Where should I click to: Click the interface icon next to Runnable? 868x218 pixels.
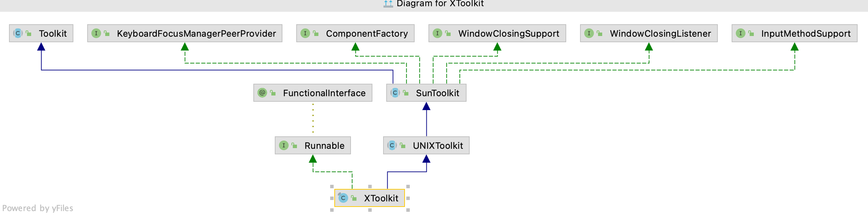284,146
